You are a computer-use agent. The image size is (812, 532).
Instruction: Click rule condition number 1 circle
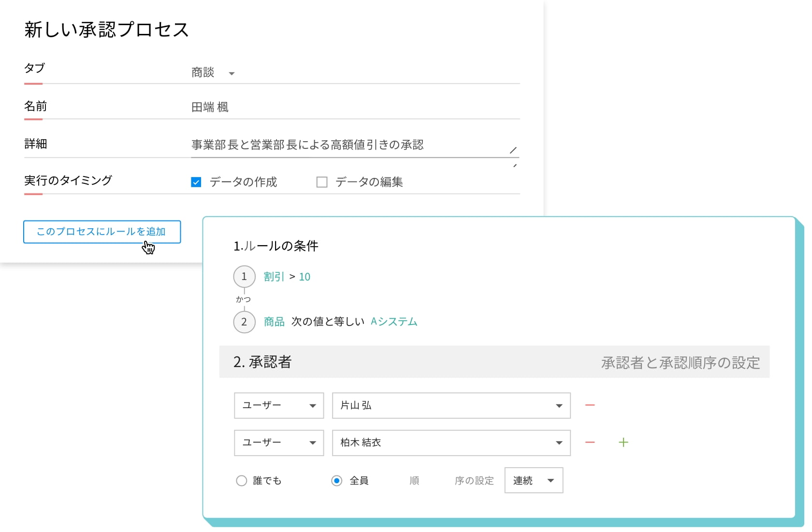[244, 277]
